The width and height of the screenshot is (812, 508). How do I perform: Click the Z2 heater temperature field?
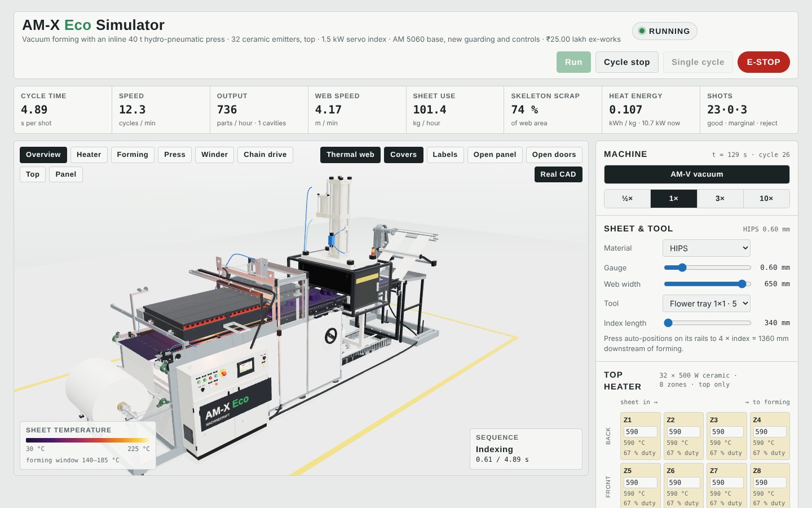tap(683, 432)
